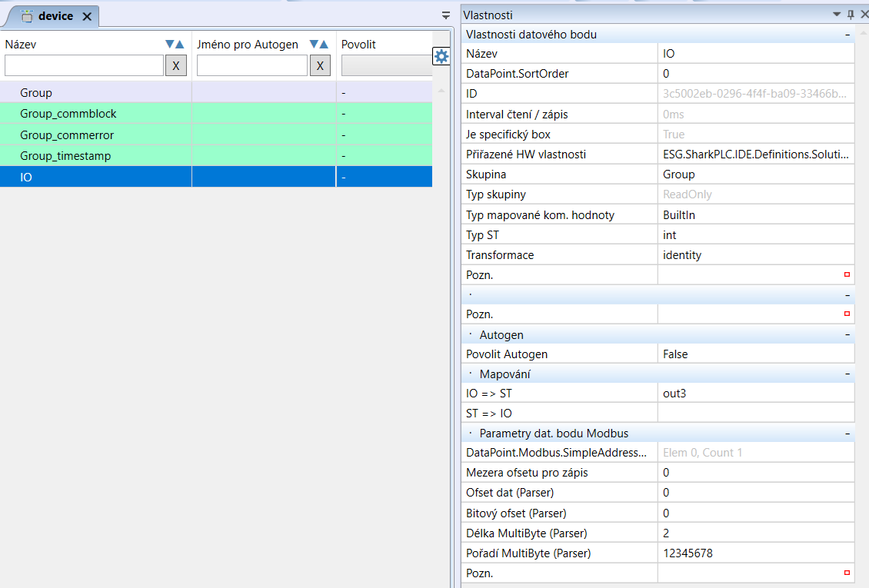Sort Název column ascending arrow
The image size is (869, 588).
click(x=179, y=45)
